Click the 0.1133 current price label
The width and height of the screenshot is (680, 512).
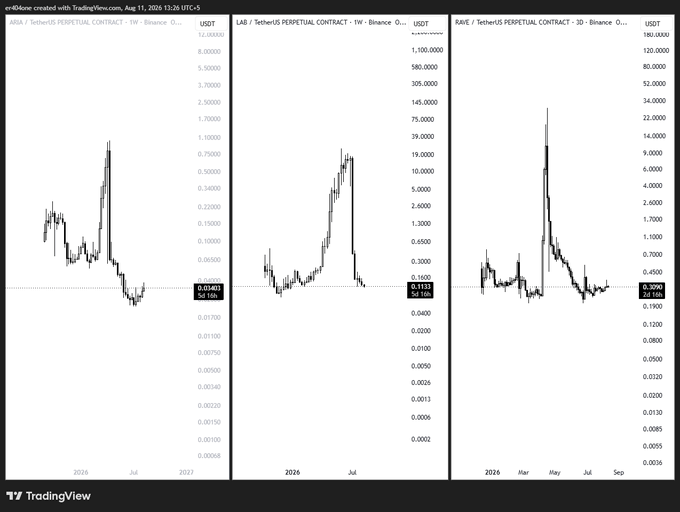click(421, 290)
